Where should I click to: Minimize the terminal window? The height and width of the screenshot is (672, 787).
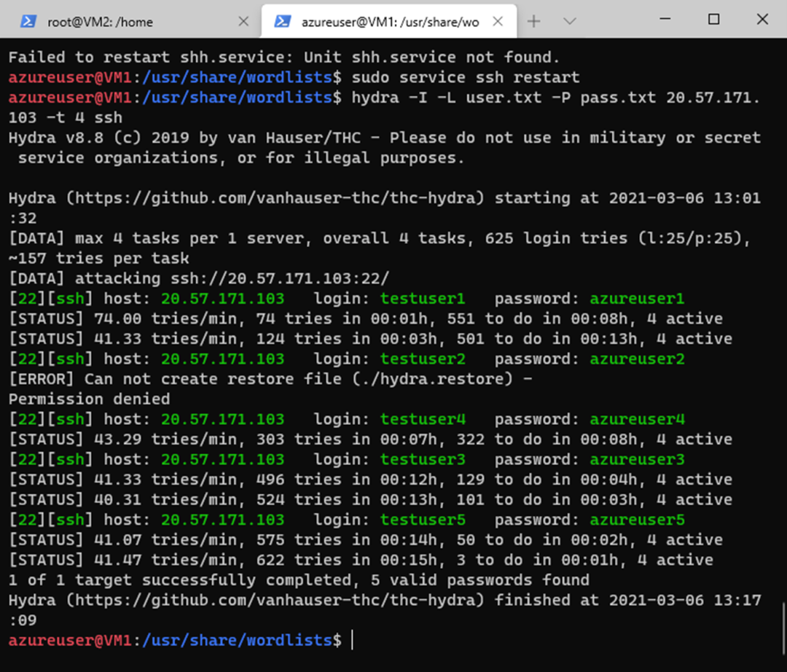[665, 19]
